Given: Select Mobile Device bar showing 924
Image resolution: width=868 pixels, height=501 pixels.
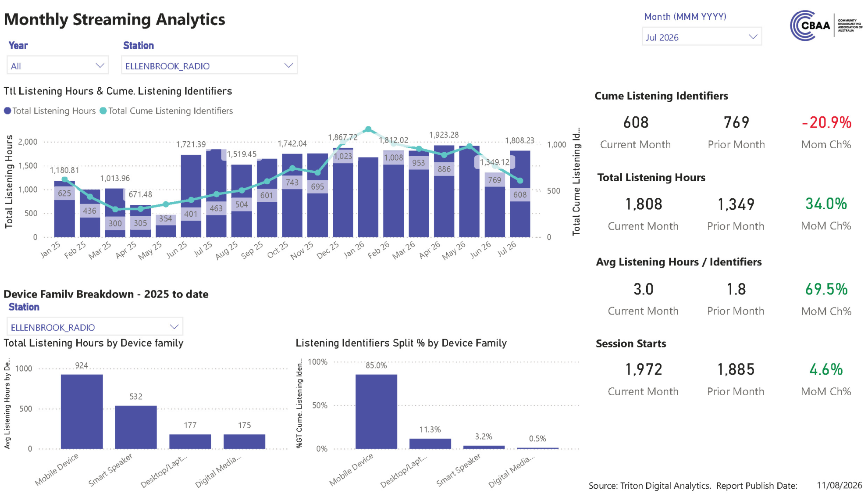Looking at the screenshot, I should (82, 412).
